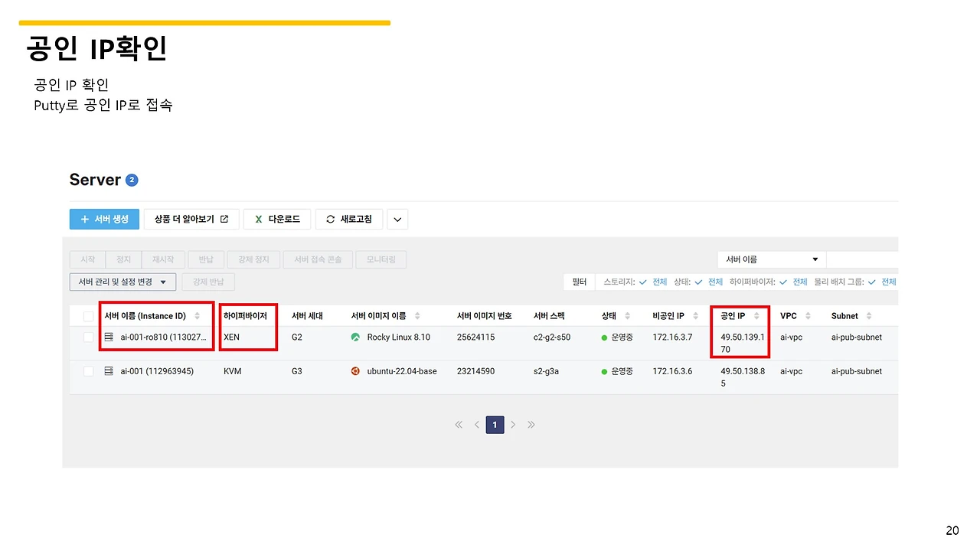Select the 필터 tab
The width and height of the screenshot is (980, 551).
click(580, 282)
